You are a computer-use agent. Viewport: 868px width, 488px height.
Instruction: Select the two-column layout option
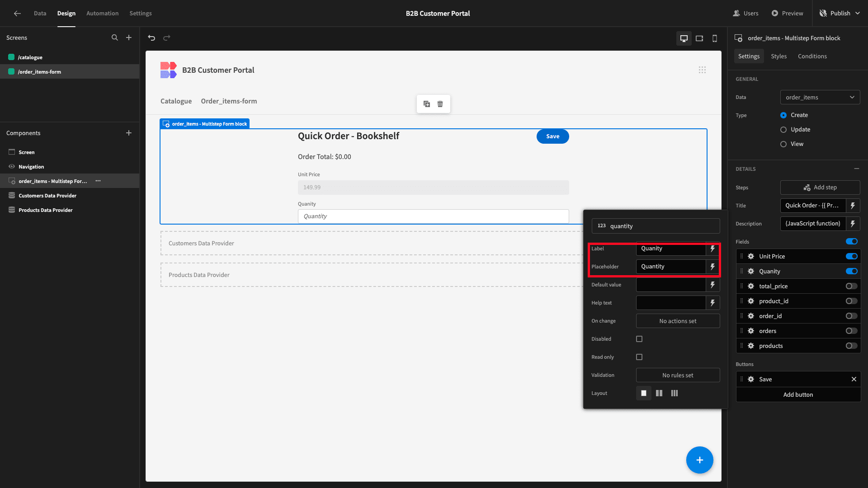pos(659,393)
